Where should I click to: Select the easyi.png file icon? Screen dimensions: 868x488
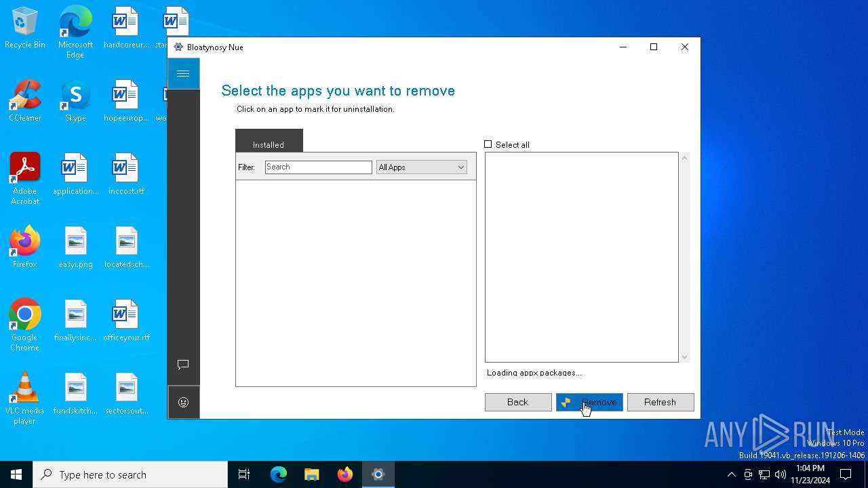[x=75, y=247]
